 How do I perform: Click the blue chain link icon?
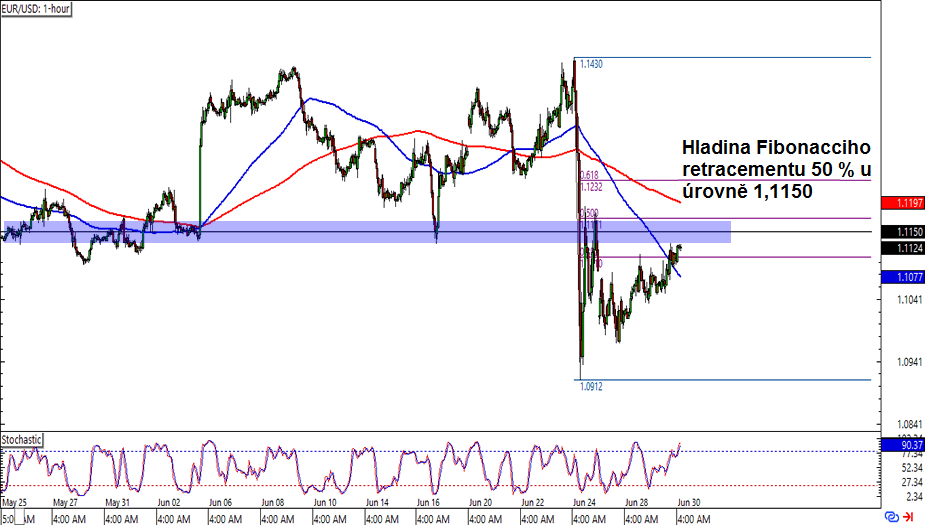pyautogui.click(x=892, y=517)
